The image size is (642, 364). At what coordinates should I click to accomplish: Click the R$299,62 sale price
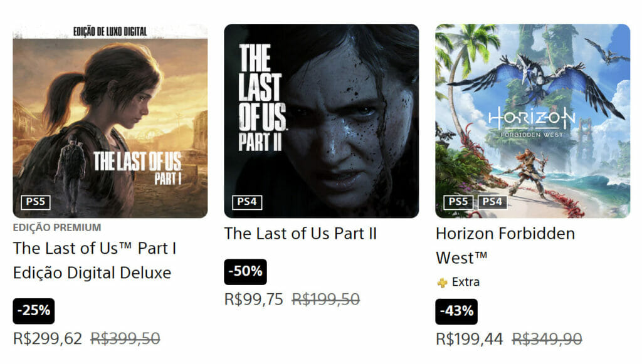[x=48, y=339]
